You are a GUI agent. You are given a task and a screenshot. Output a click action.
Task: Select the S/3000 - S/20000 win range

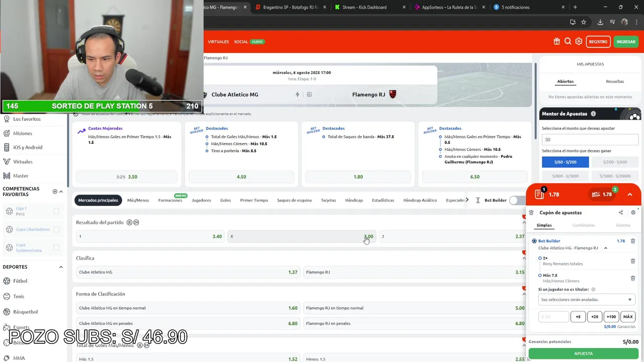(x=615, y=176)
